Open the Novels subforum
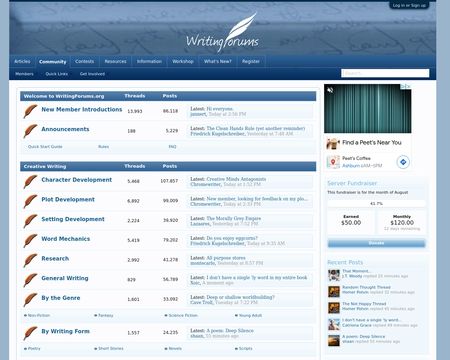 (x=175, y=349)
